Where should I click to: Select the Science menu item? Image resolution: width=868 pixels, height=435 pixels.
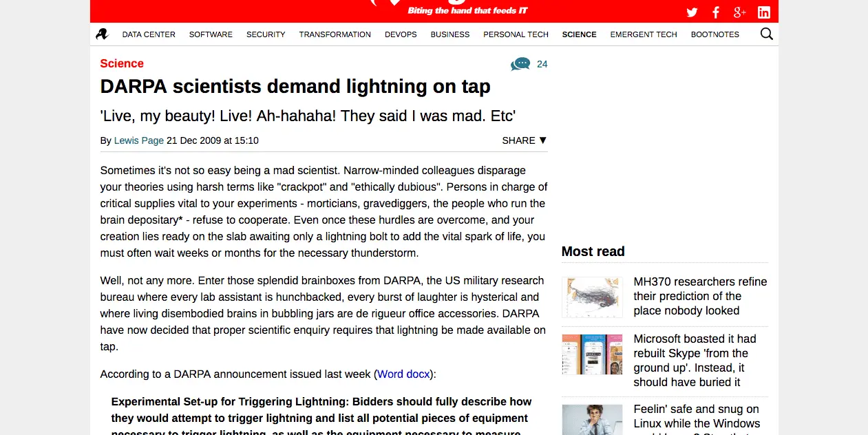[x=580, y=34]
